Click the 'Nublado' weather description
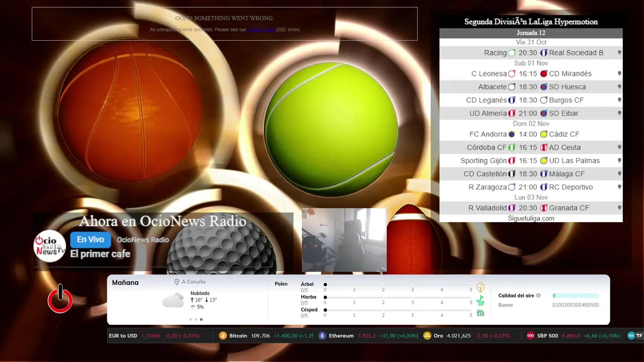 pos(200,293)
